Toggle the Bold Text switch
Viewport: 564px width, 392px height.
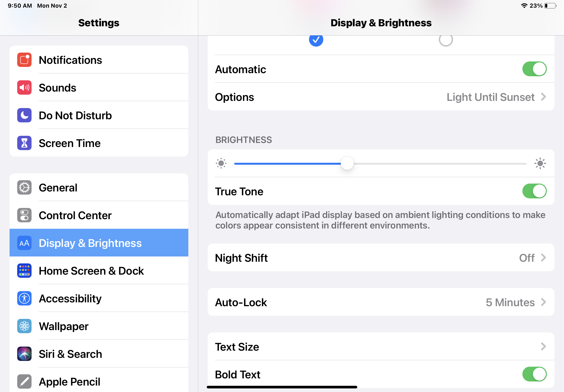click(534, 374)
